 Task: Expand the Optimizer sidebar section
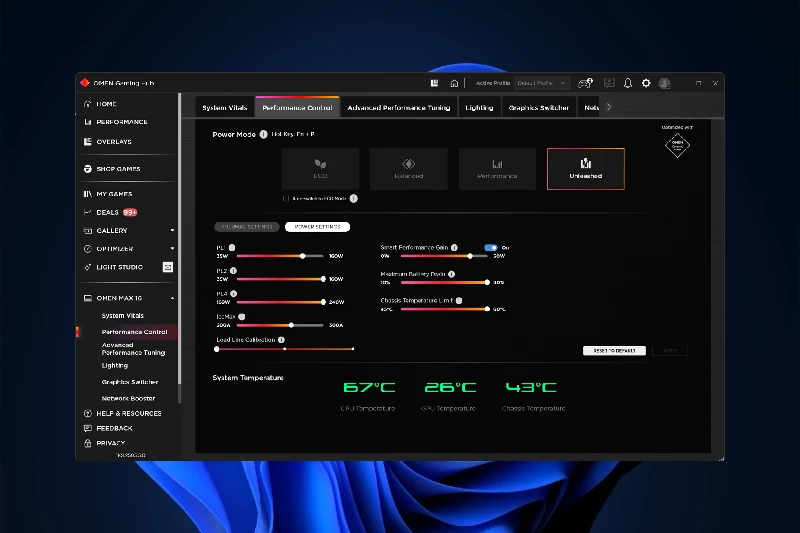(172, 249)
